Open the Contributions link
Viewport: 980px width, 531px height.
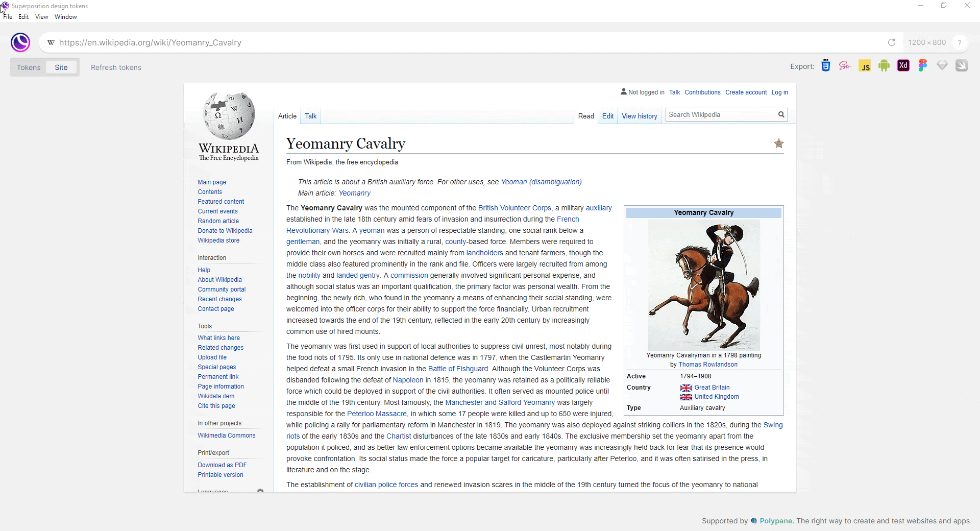click(x=703, y=92)
